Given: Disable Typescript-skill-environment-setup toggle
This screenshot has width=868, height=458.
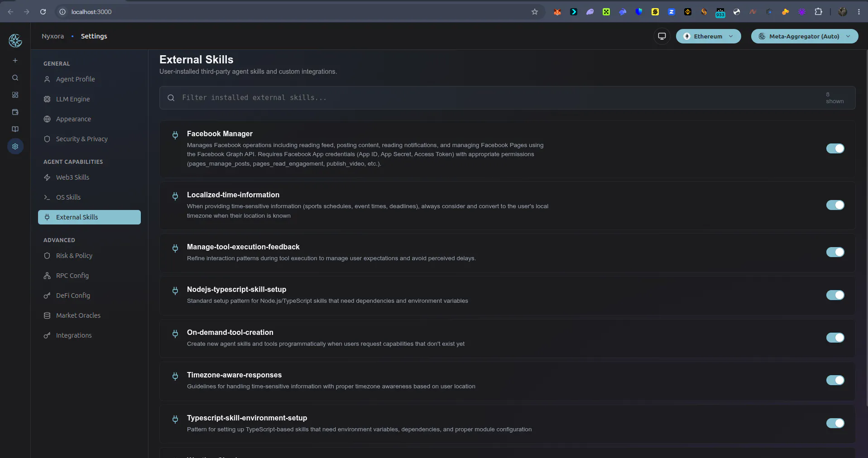Looking at the screenshot, I should [x=835, y=423].
